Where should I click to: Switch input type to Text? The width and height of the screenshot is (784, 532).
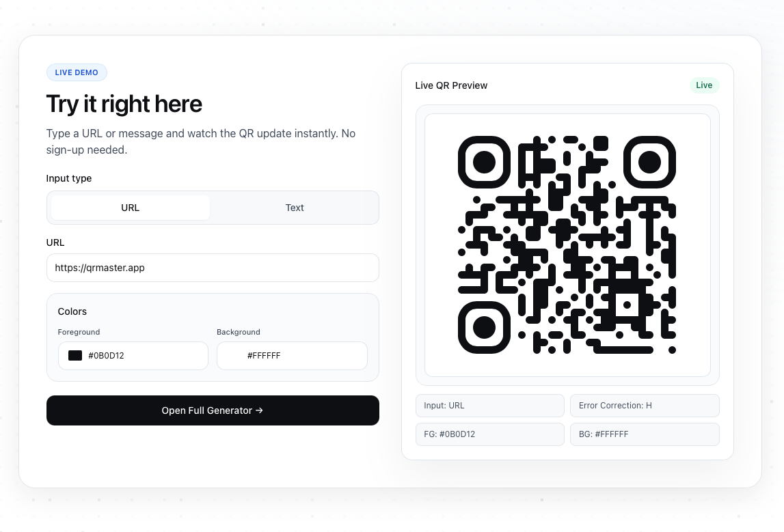point(295,208)
